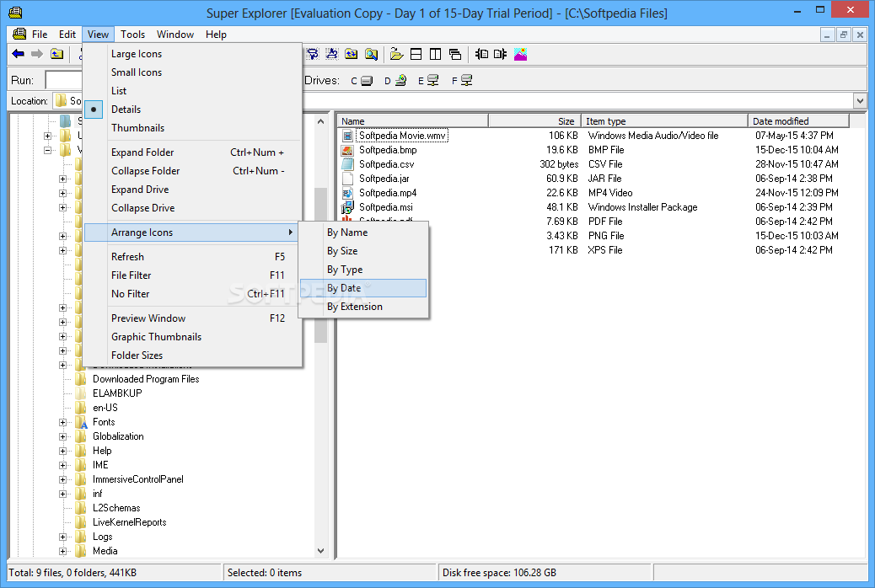
Task: Click the Softpedia Movie.wmv file icon
Action: pos(347,136)
